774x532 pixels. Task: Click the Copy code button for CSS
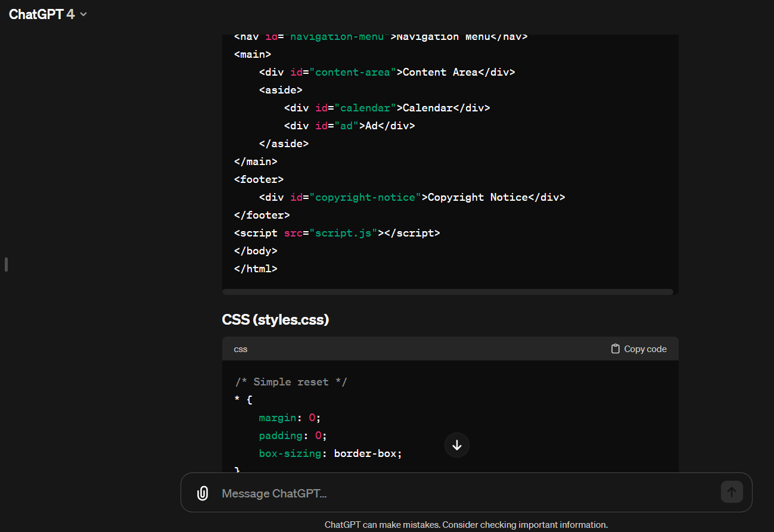pyautogui.click(x=639, y=349)
